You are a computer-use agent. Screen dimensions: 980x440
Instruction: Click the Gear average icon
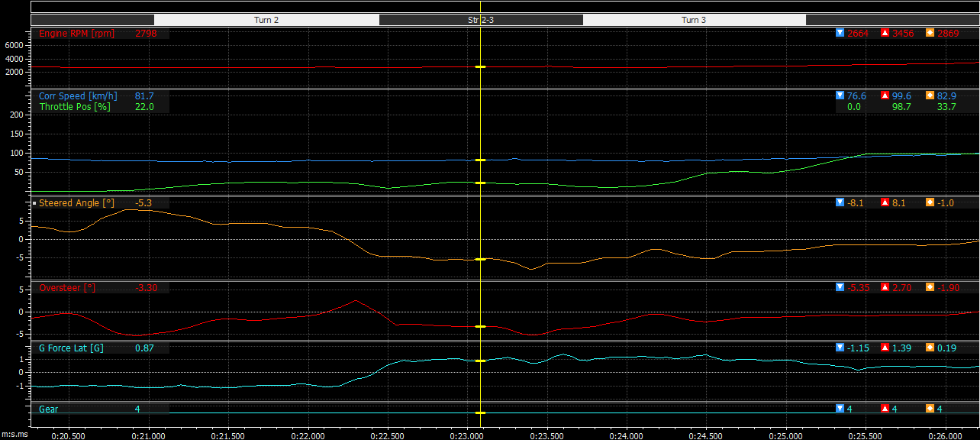click(x=930, y=409)
